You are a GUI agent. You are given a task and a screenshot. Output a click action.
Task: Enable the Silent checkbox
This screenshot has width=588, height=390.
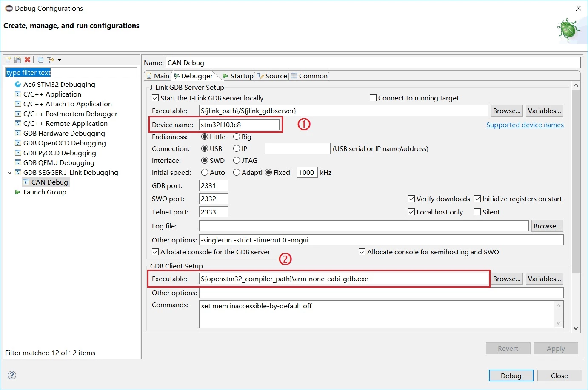(x=477, y=212)
